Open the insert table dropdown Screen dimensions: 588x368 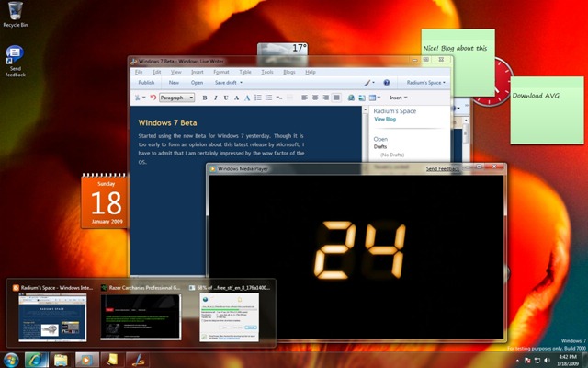coord(375,98)
